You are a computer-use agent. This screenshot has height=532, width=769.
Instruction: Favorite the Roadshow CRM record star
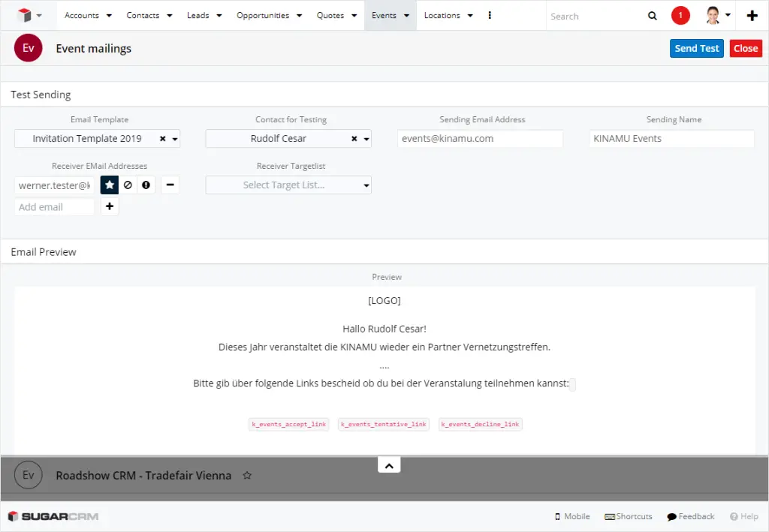click(x=247, y=476)
